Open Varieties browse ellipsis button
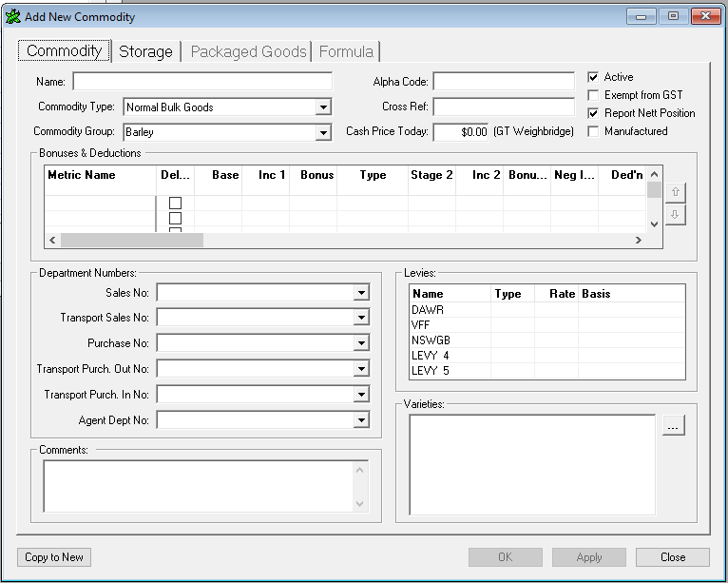The image size is (728, 583). (x=673, y=426)
